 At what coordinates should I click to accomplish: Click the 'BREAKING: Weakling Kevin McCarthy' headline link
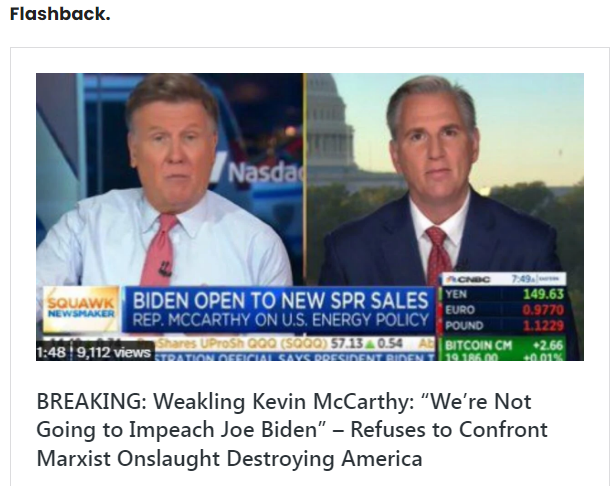click(292, 430)
